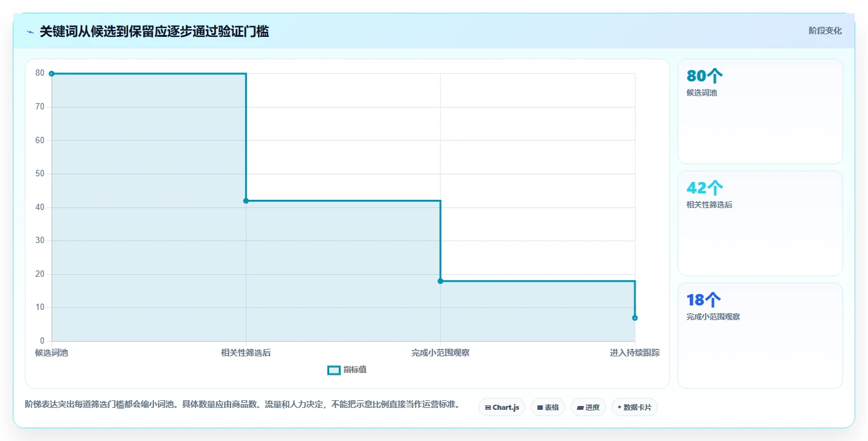Click the chart data point at 18

(x=440, y=281)
